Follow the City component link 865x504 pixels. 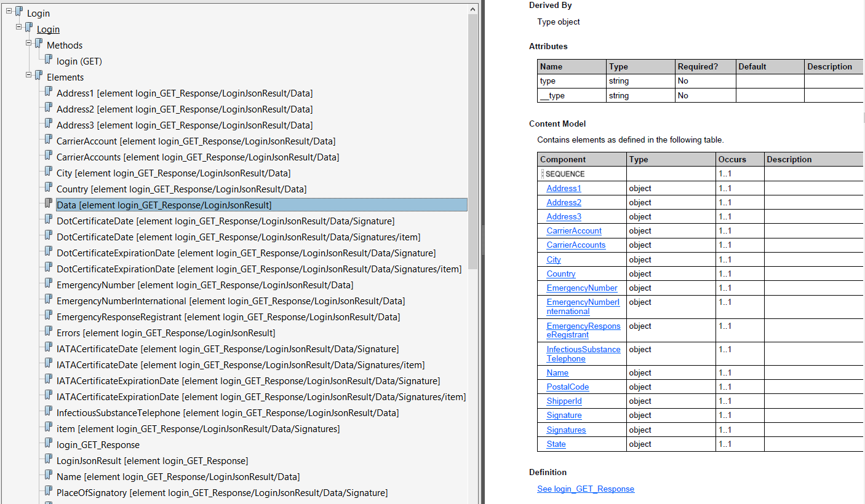pyautogui.click(x=554, y=259)
